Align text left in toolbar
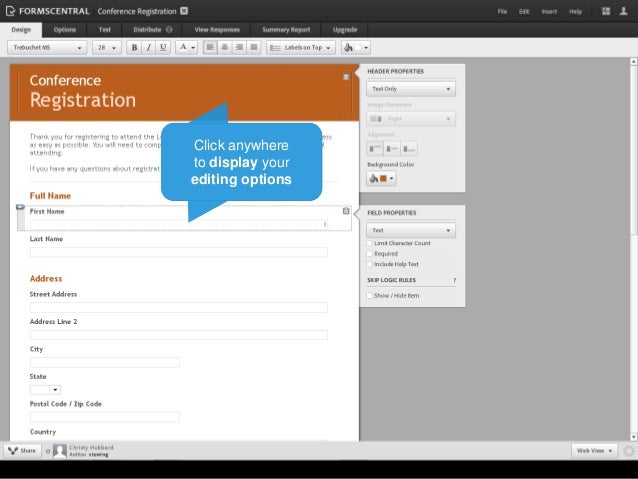This screenshot has height=479, width=638. (x=210, y=48)
